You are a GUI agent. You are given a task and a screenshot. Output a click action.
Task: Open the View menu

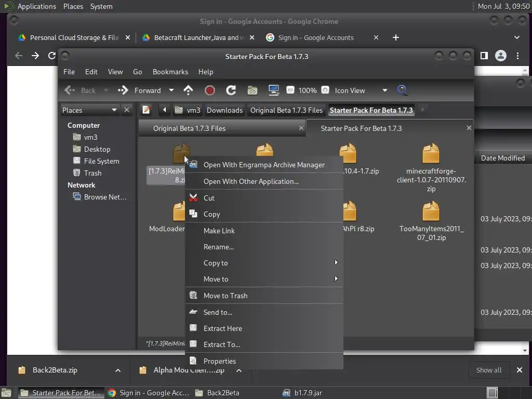click(x=115, y=72)
